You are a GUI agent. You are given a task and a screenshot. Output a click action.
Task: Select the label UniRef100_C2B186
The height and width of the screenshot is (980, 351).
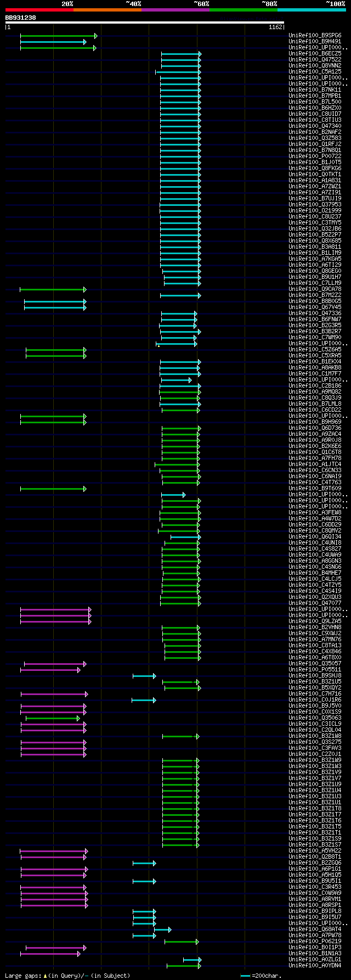[315, 386]
